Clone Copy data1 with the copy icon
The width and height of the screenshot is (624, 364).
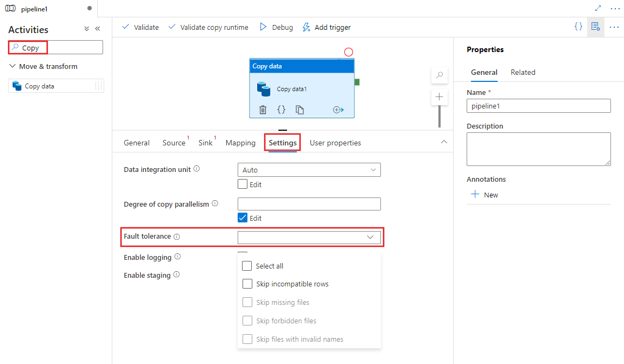click(x=300, y=109)
